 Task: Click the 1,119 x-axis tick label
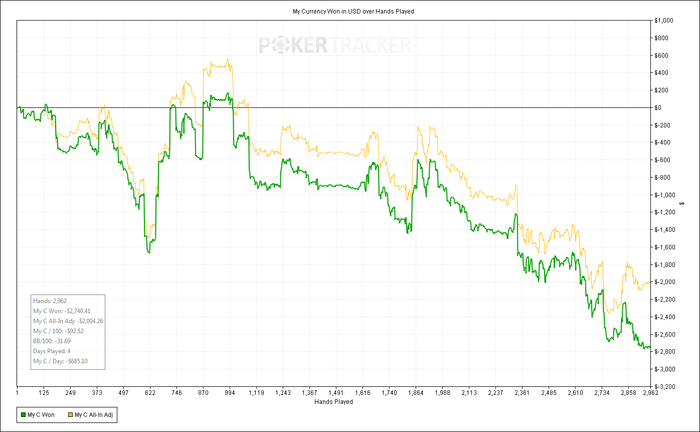pos(256,393)
